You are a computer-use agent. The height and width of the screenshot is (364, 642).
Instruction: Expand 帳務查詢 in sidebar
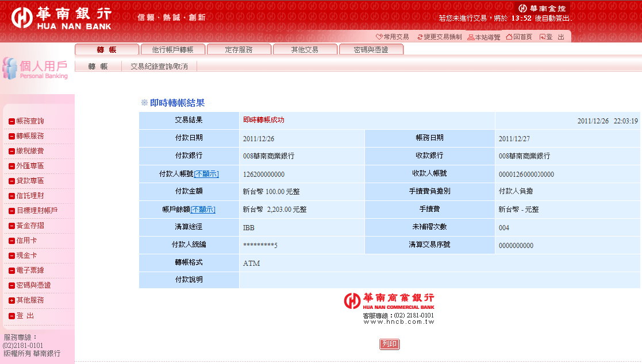pos(26,121)
